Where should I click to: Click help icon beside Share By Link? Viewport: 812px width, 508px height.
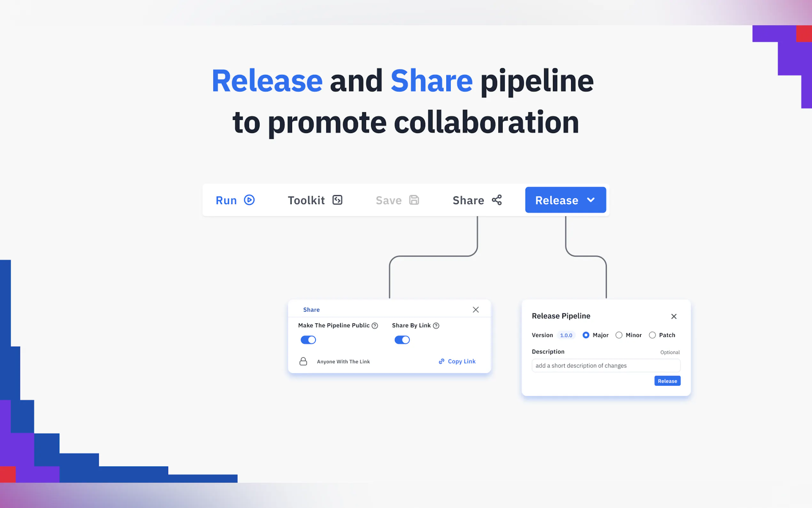coord(436,326)
